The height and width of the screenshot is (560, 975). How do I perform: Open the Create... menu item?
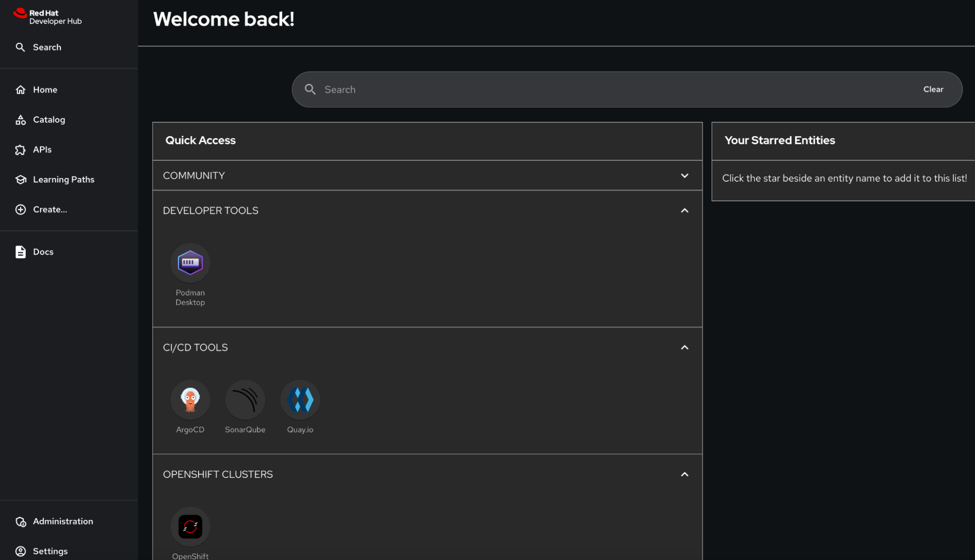pos(69,210)
